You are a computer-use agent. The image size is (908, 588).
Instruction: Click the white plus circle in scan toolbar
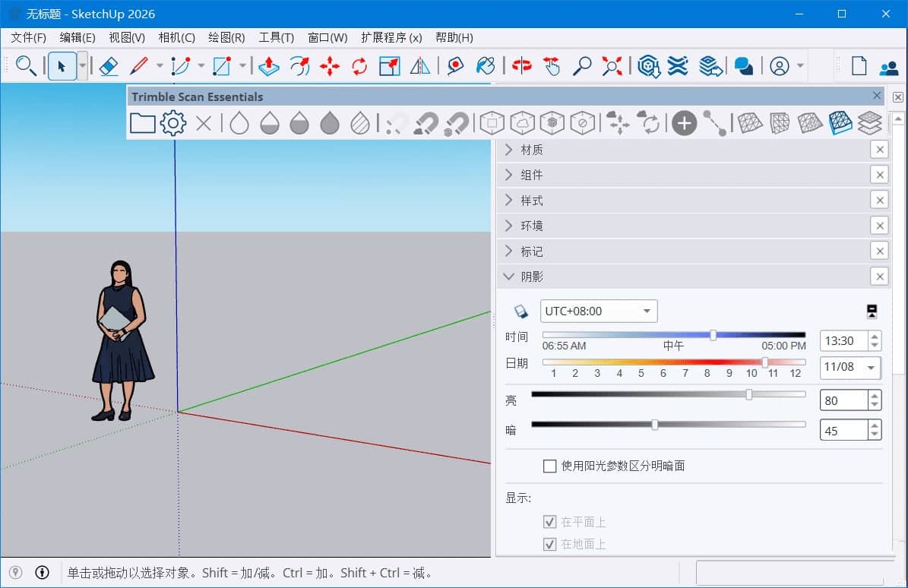(x=684, y=123)
